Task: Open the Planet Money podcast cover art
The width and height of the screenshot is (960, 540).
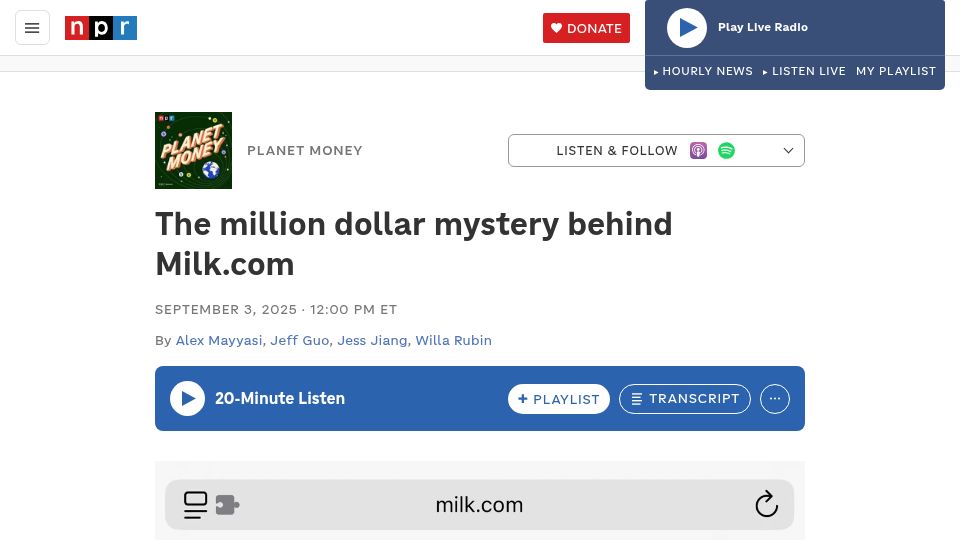Action: coord(193,151)
